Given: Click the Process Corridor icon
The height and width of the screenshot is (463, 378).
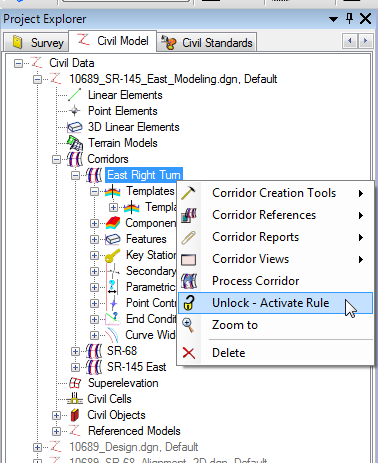Looking at the screenshot, I should pyautogui.click(x=189, y=281).
